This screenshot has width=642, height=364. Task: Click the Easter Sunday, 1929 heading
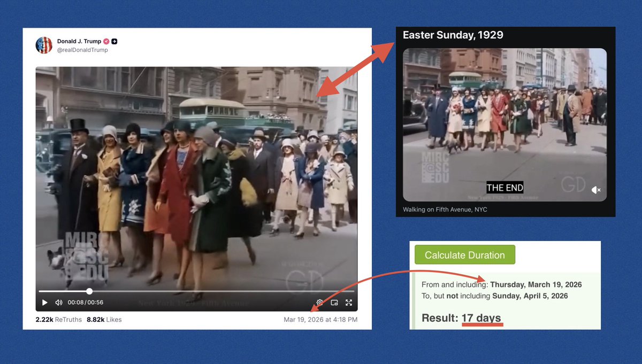[x=453, y=35]
